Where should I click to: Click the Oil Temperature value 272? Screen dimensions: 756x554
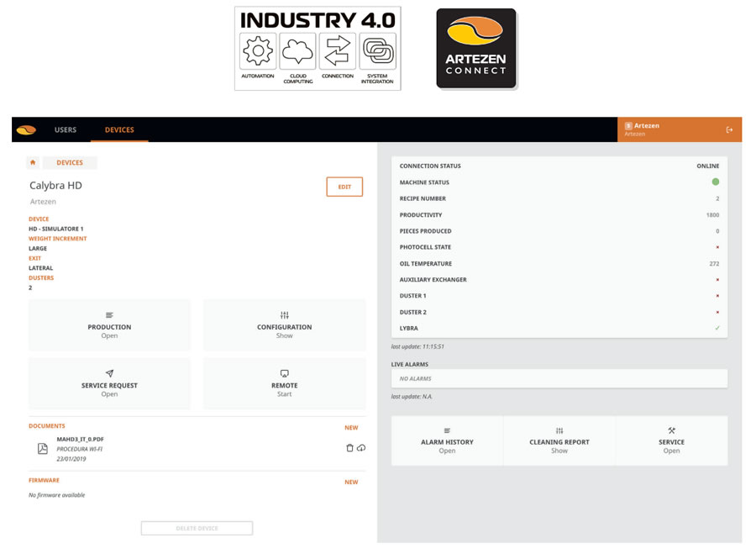tap(714, 263)
